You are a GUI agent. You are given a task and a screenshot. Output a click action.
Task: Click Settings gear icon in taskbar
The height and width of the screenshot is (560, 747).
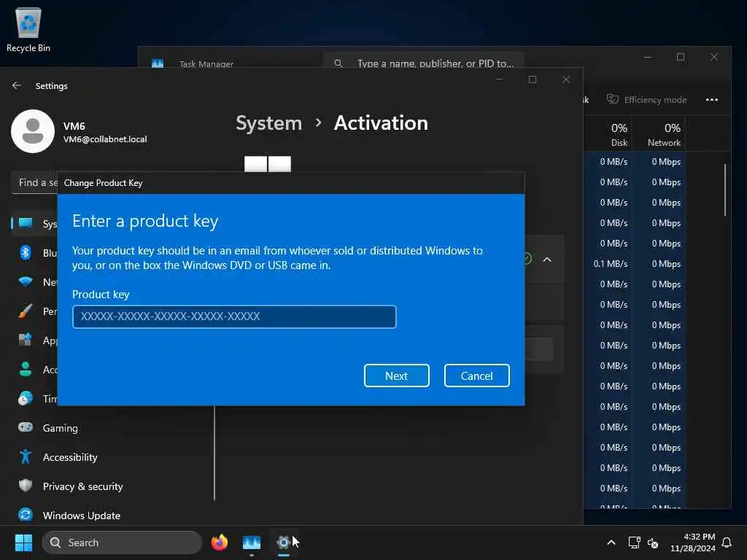coord(284,542)
